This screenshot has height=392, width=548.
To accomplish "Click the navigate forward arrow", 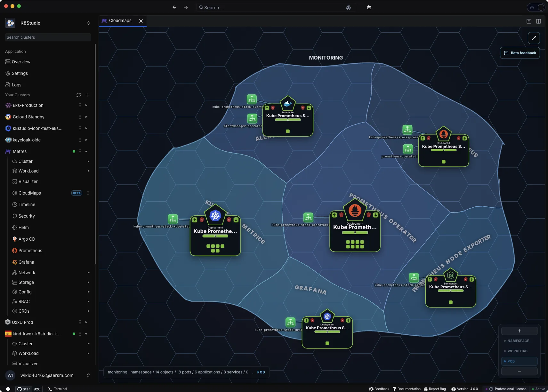I will tap(186, 7).
